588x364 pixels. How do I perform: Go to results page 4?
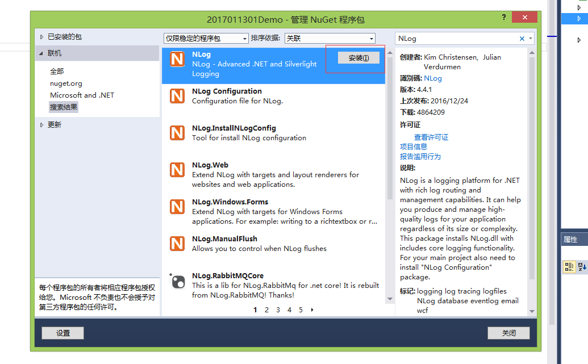[289, 310]
